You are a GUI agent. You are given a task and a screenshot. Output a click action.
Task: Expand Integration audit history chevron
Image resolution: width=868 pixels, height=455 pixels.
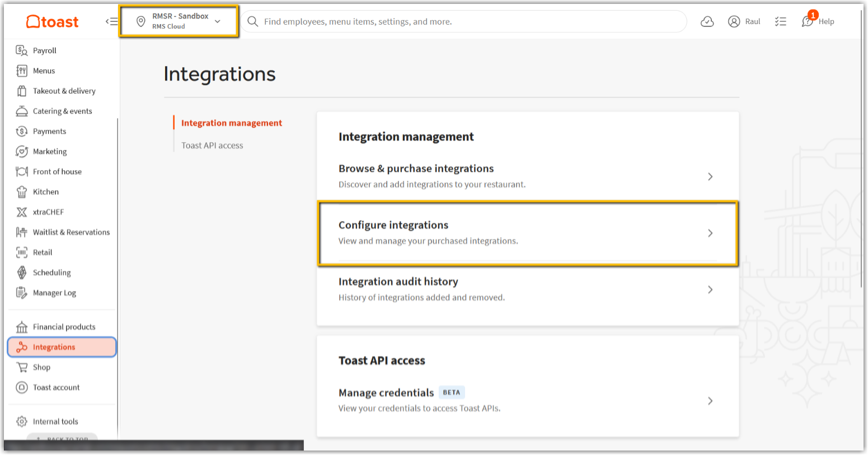(x=710, y=289)
